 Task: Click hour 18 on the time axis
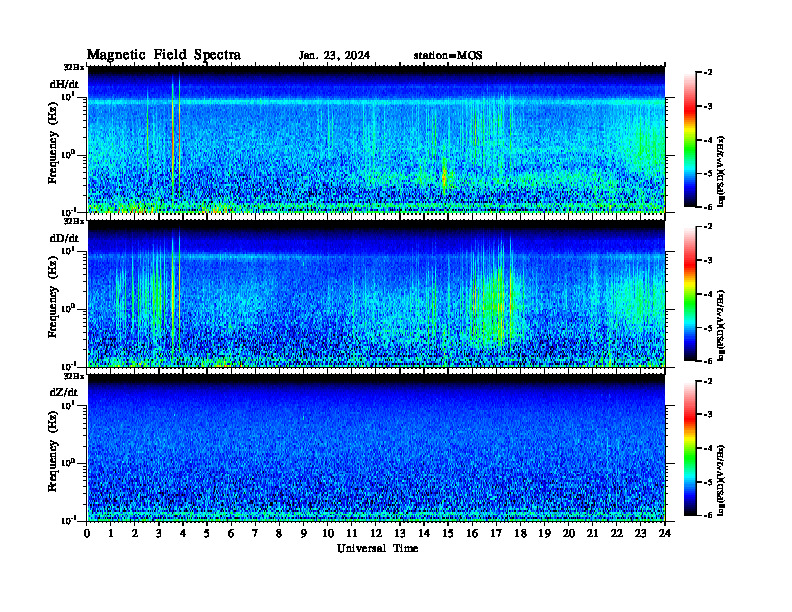[x=520, y=533]
